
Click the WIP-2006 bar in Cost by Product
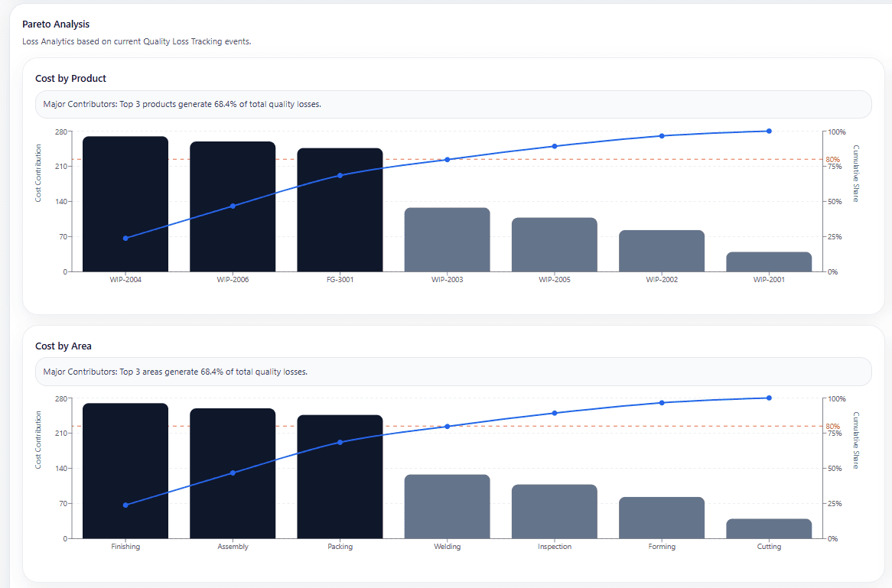tap(233, 206)
